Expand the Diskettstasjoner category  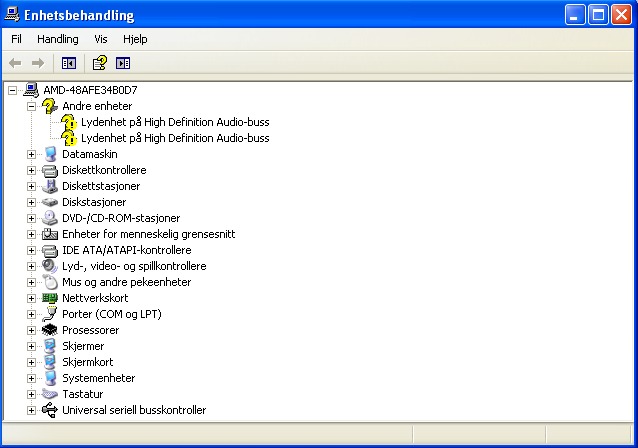31,186
